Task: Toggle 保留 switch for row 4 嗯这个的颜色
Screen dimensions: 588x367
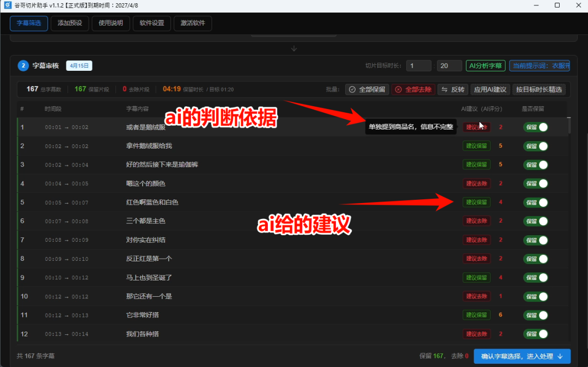Action: click(536, 183)
